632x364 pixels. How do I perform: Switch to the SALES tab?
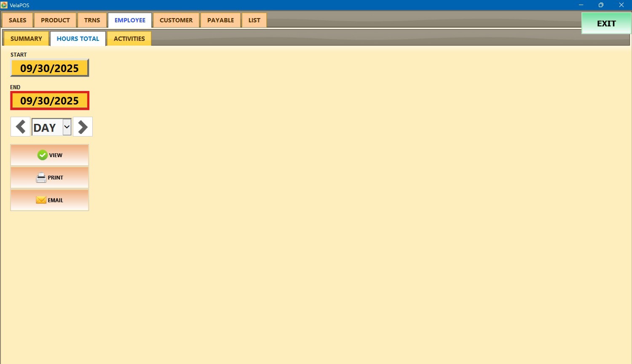pyautogui.click(x=18, y=20)
